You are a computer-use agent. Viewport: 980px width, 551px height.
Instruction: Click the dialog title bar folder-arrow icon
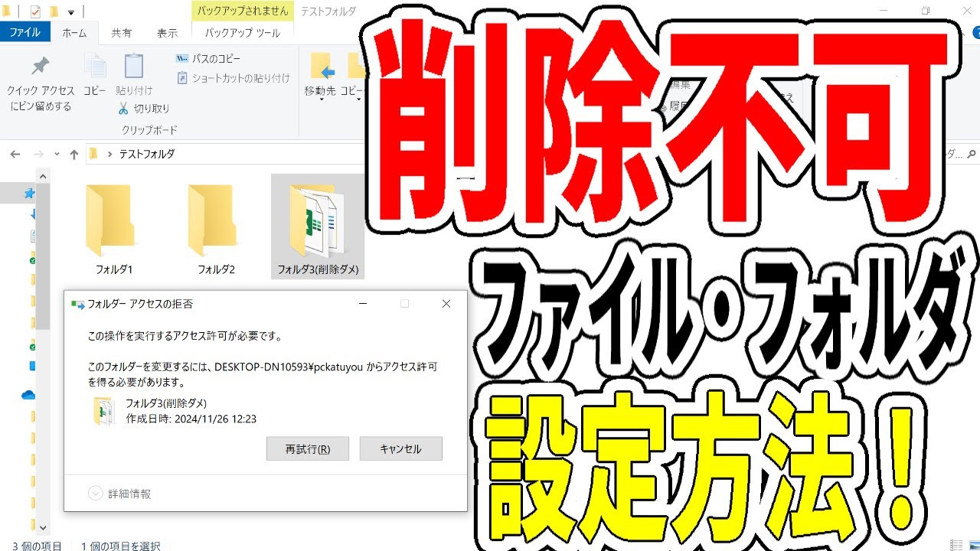(x=77, y=304)
